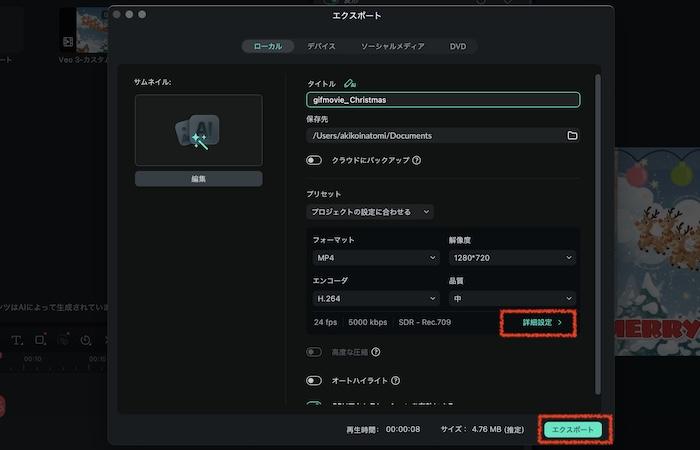The image size is (700, 450).
Task: Toggle the auto highlight switch
Action: pyautogui.click(x=314, y=381)
